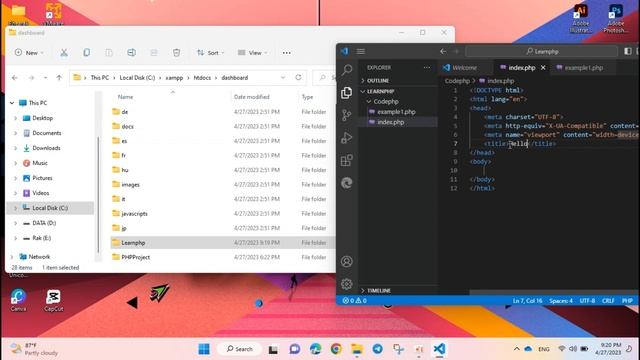The image size is (640, 360).
Task: Click the Go Back arrow in VS Code
Action: pyautogui.click(x=443, y=51)
